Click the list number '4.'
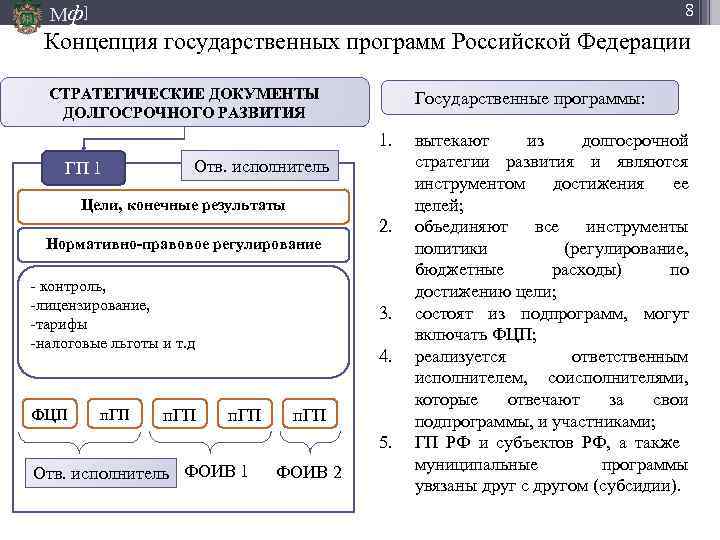The width and height of the screenshot is (720, 540). click(385, 356)
